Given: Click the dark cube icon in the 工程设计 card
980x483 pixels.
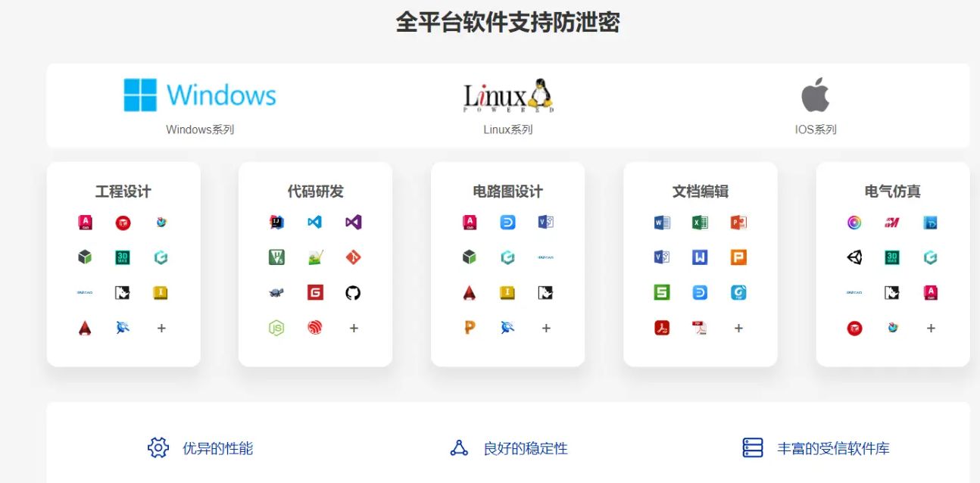Looking at the screenshot, I should click(x=85, y=257).
